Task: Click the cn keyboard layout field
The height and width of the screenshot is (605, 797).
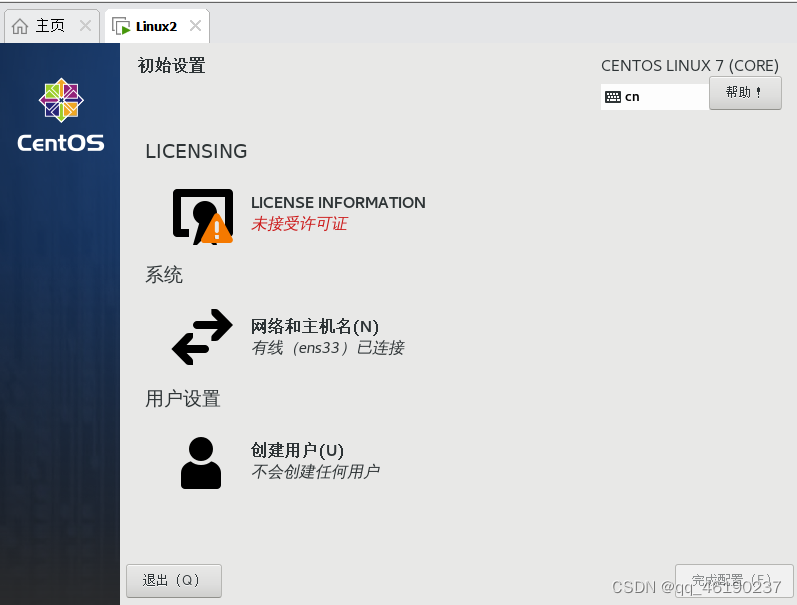Action: (x=655, y=97)
